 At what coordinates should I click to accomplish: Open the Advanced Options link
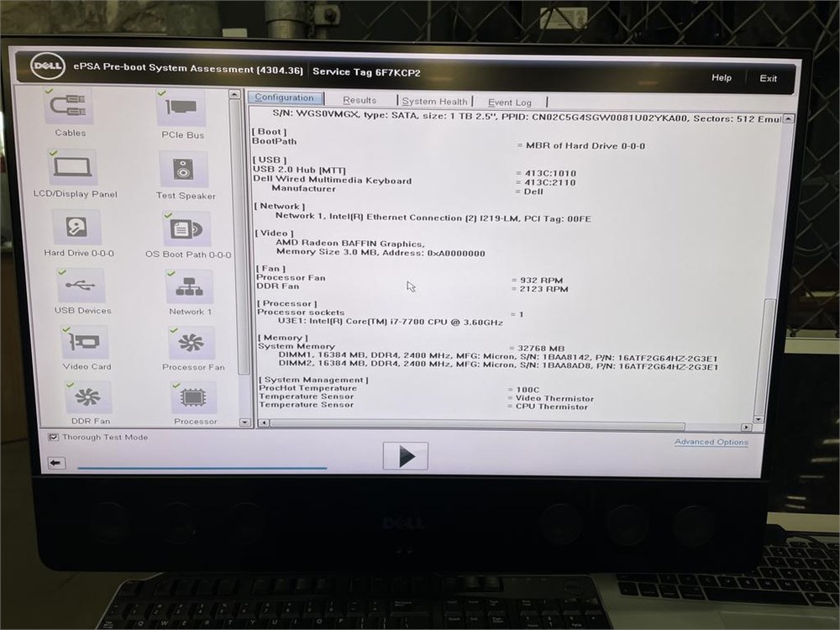coord(711,442)
